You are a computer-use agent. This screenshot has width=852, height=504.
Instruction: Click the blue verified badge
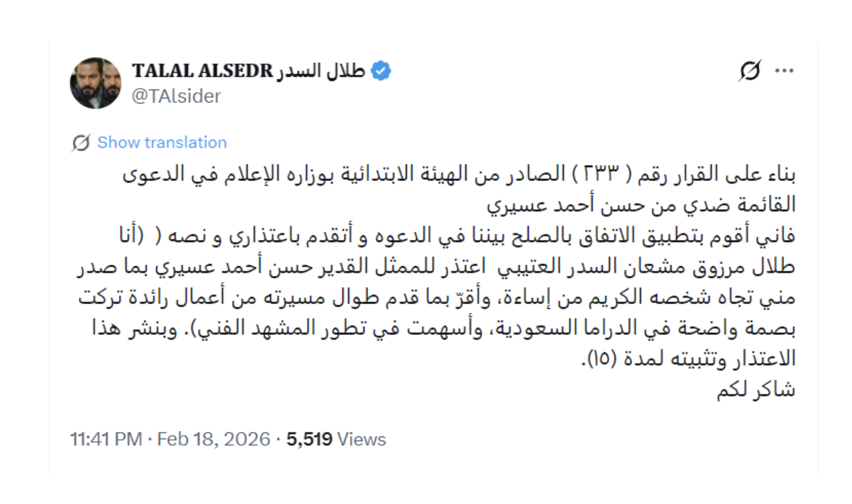click(x=381, y=71)
